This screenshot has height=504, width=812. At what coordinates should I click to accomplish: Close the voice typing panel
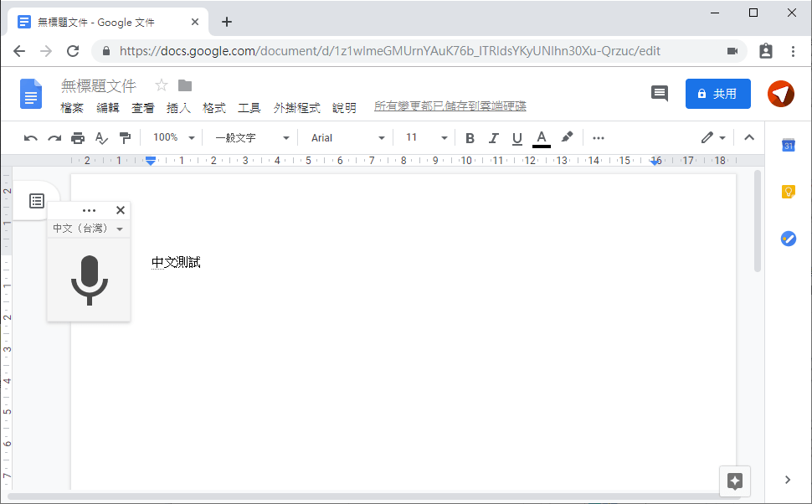click(121, 210)
